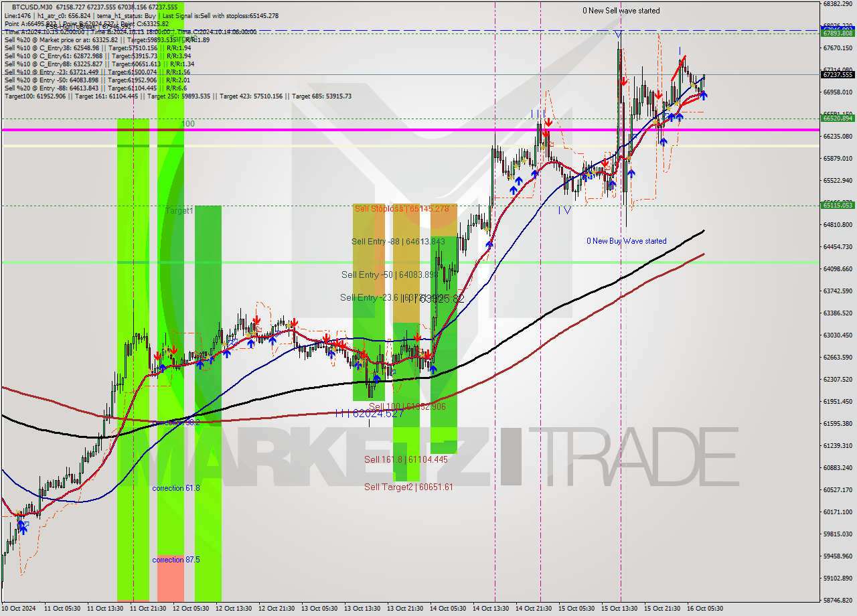Select price axis value 60883.240
Image resolution: width=857 pixels, height=616 pixels.
[838, 468]
